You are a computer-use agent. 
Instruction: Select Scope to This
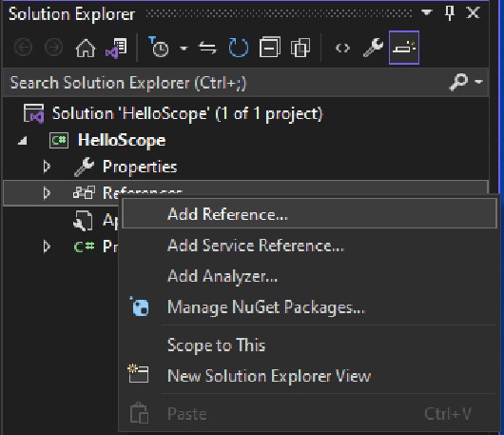[310, 345]
